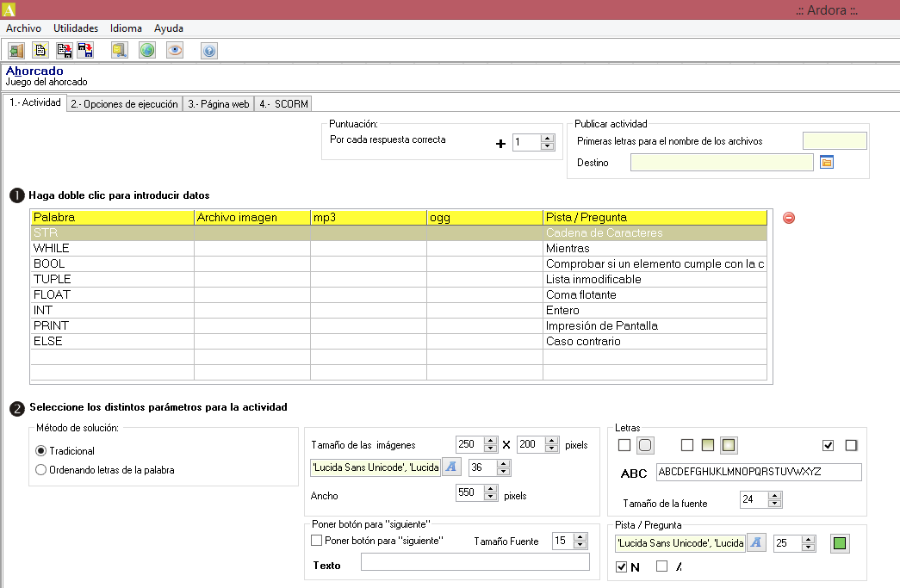Viewport: 900px width, 588px height.
Task: Click the exit door icon in toolbar
Action: click(16, 51)
